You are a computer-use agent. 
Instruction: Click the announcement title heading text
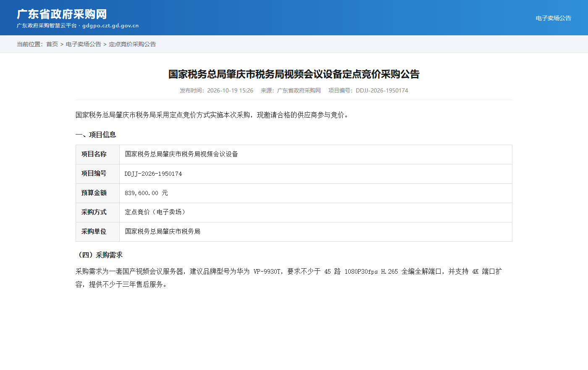294,74
